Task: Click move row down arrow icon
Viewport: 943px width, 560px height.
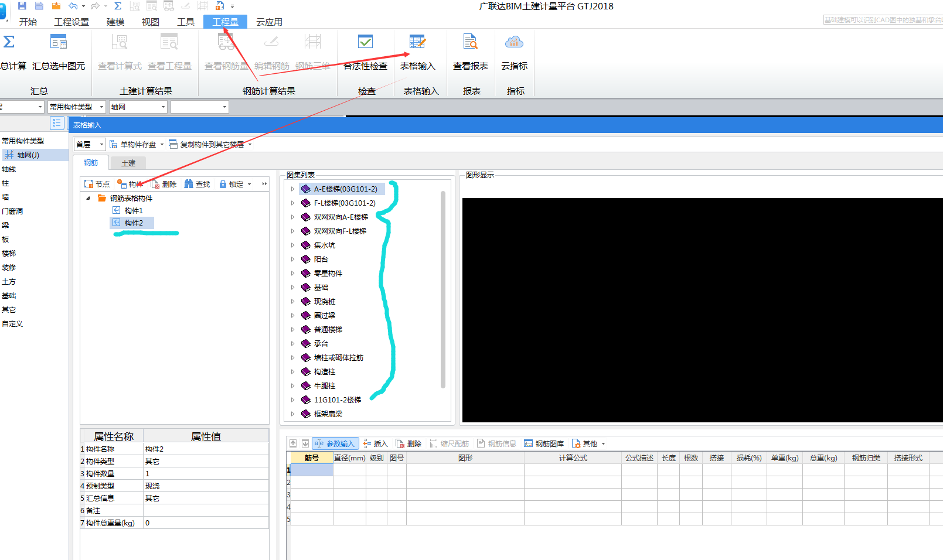Action: 305,443
